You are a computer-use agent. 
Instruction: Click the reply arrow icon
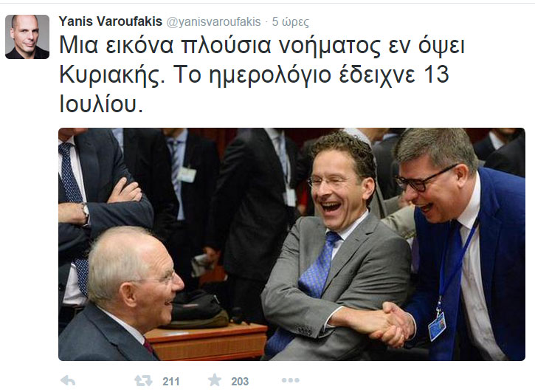68,380
